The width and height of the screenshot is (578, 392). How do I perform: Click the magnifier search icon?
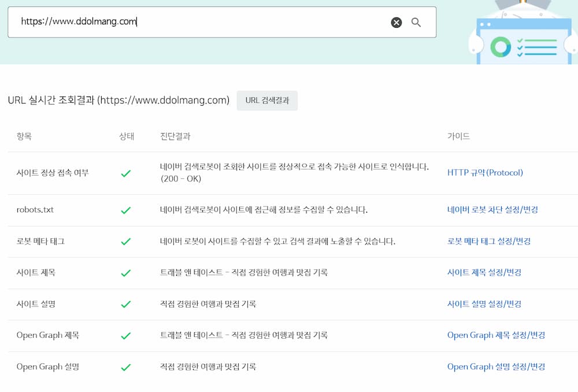click(x=416, y=23)
